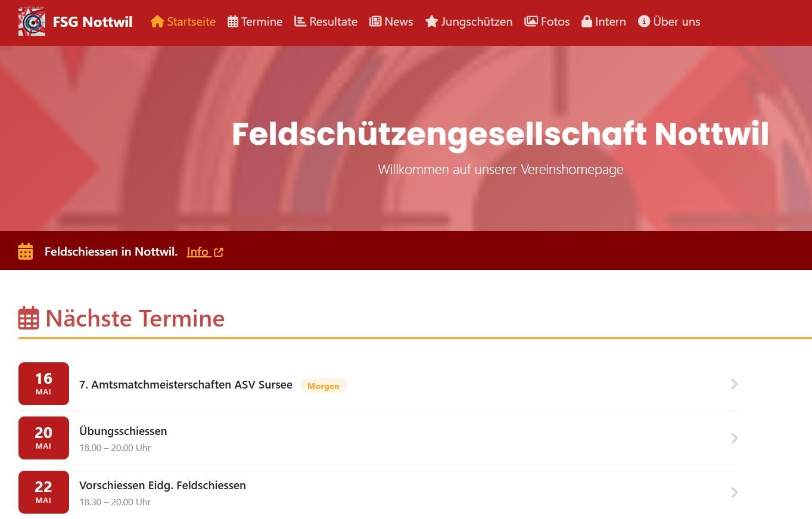Open the Über uns menu item
812x519 pixels.
coord(669,21)
